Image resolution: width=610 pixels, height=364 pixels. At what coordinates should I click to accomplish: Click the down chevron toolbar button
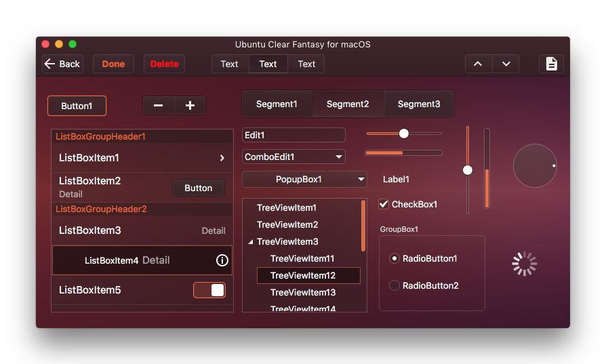pos(506,64)
